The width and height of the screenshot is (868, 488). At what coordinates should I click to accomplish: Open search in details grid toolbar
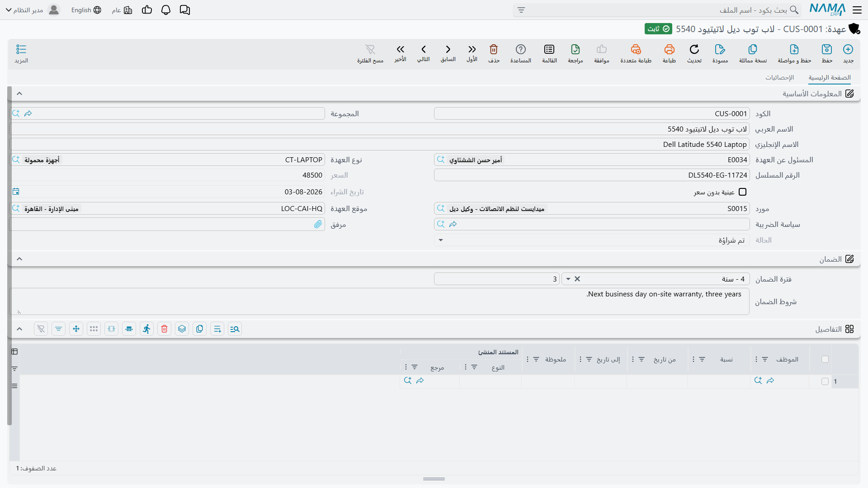(235, 329)
